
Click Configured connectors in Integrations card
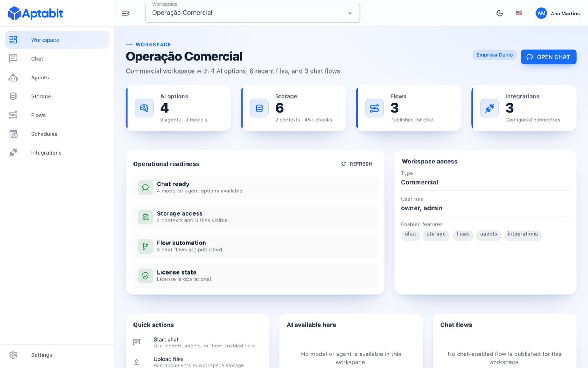[533, 120]
